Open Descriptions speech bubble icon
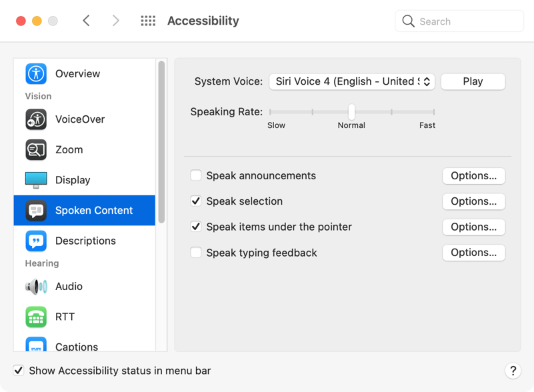534x392 pixels. click(x=36, y=241)
